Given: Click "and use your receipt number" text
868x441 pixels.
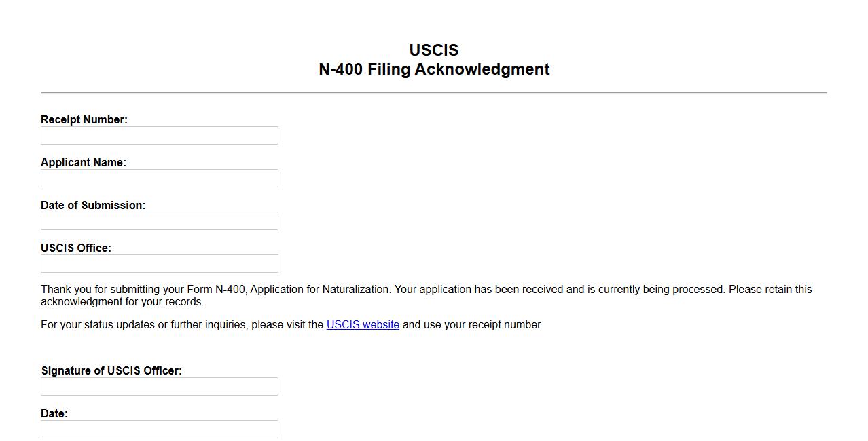Looking at the screenshot, I should click(473, 325).
